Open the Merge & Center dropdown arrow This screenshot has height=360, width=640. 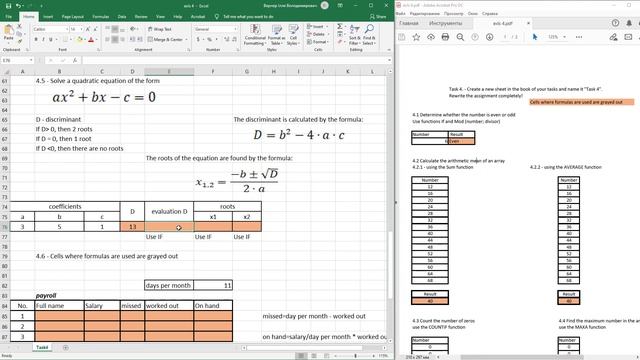187,40
